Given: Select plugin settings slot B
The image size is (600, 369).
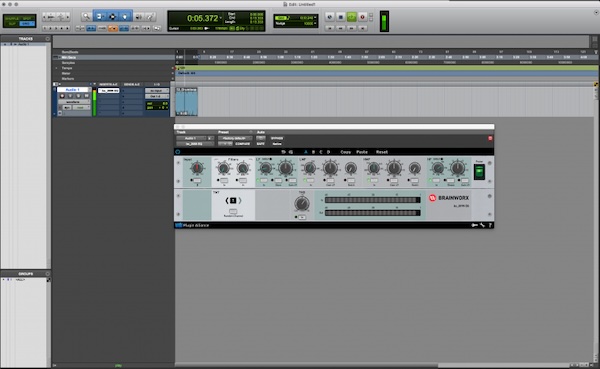Looking at the screenshot, I should [x=313, y=152].
